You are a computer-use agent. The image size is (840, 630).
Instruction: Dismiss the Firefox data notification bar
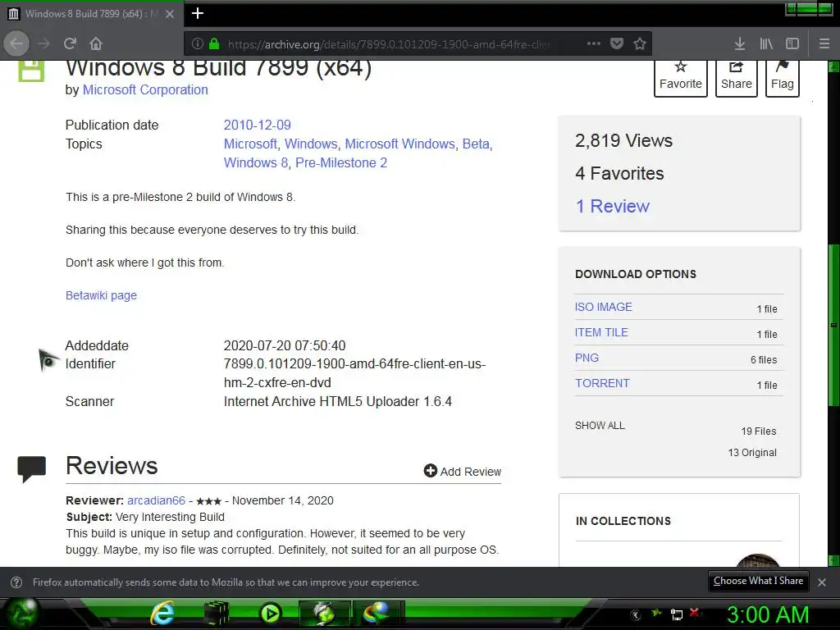pyautogui.click(x=822, y=582)
